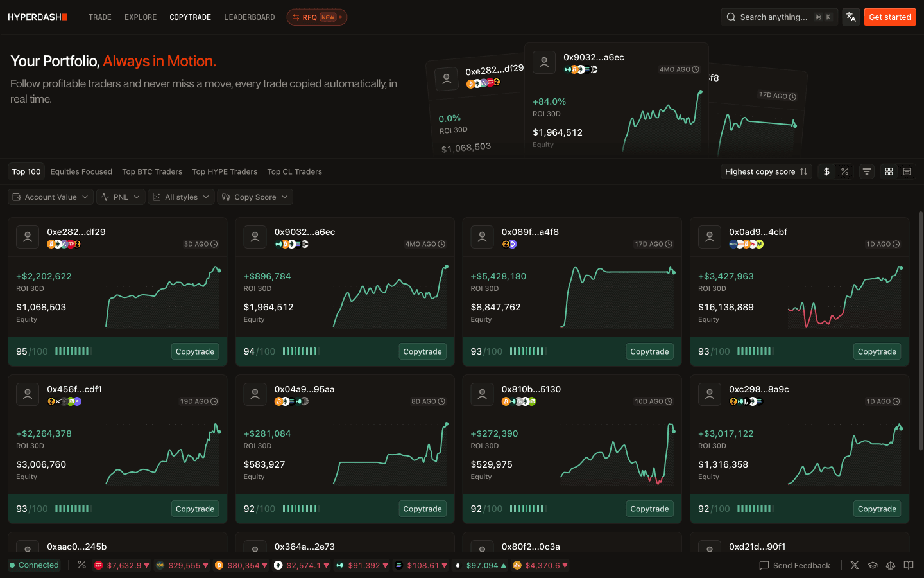Switch values to dollar display
This screenshot has width=924, height=578.
point(826,171)
